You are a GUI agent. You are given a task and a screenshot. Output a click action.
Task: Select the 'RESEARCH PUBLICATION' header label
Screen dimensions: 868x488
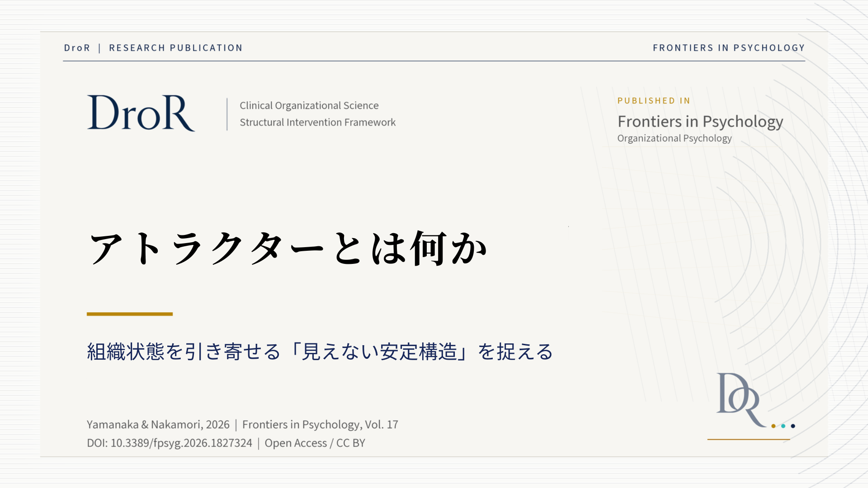(176, 48)
